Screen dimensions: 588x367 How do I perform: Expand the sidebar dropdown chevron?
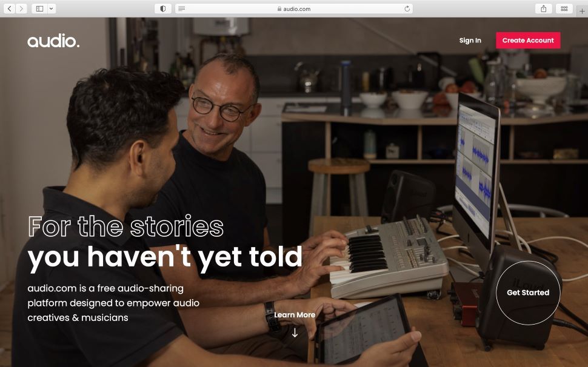52,8
